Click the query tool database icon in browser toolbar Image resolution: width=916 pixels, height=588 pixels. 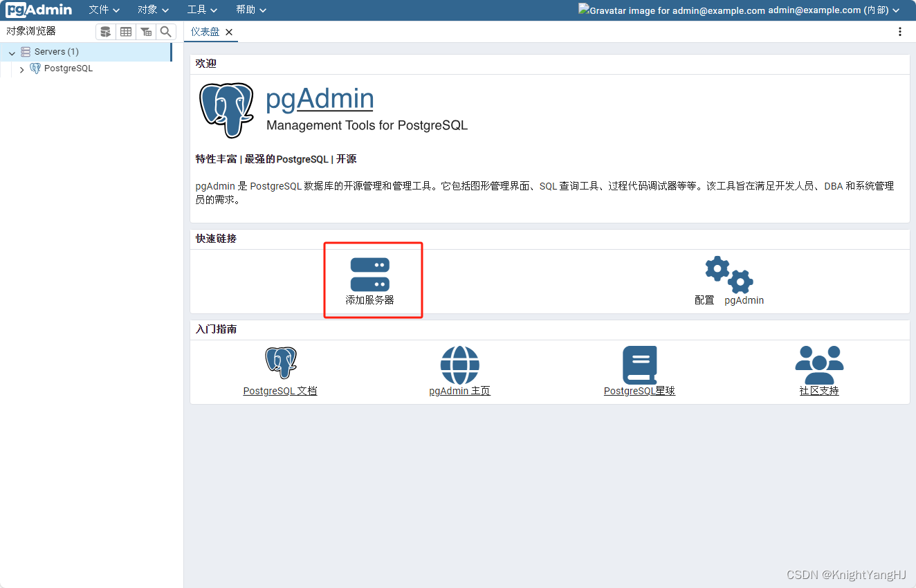pos(105,31)
